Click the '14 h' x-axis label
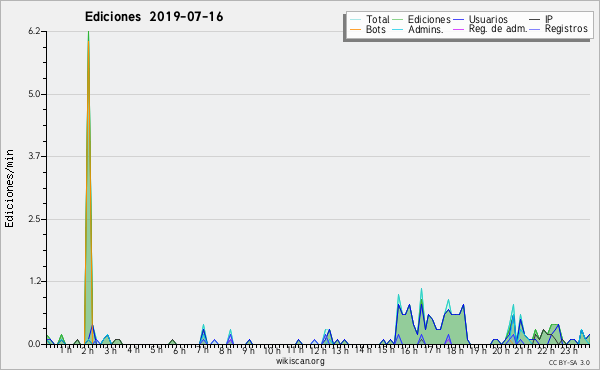 point(363,349)
